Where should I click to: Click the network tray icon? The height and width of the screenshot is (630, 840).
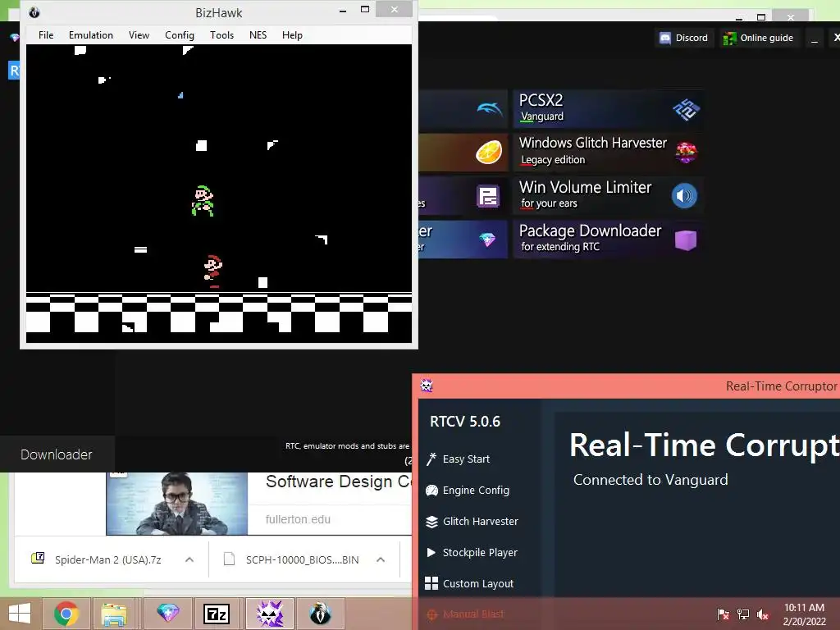(743, 614)
